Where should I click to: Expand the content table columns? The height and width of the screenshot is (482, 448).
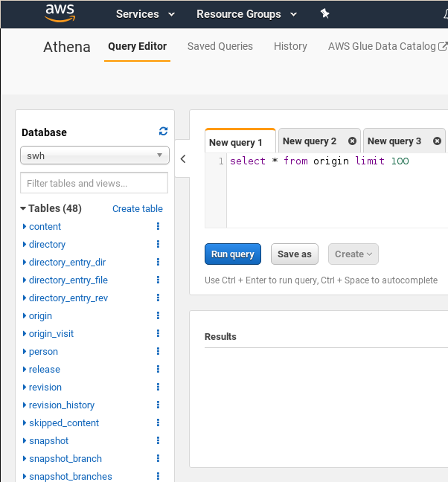pos(25,227)
